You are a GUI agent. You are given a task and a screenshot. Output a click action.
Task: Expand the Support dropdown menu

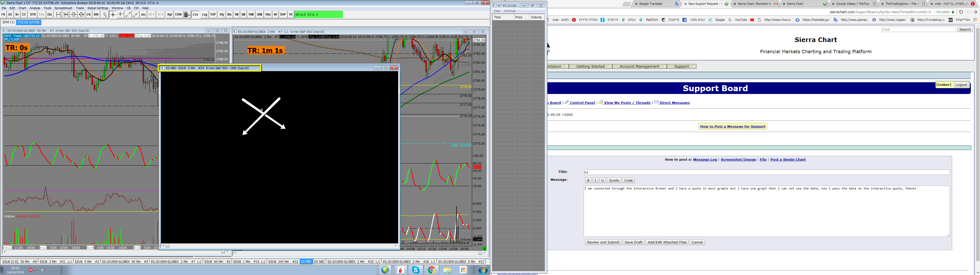682,66
